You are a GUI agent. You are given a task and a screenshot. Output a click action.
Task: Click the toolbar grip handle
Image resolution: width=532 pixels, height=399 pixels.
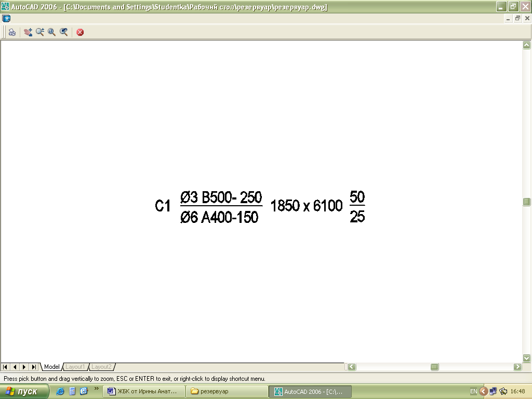pyautogui.click(x=4, y=32)
